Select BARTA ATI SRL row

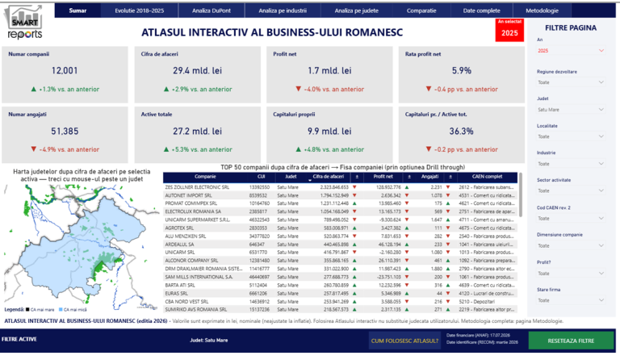(x=340, y=286)
